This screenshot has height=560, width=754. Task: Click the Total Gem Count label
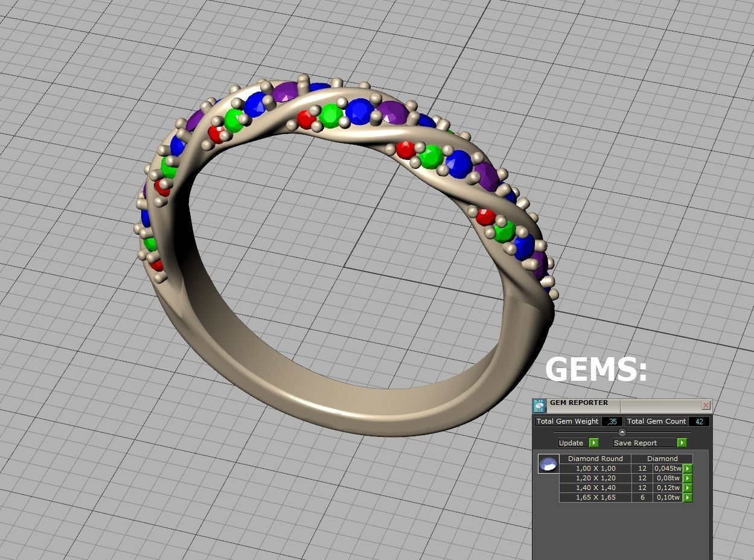coord(656,421)
